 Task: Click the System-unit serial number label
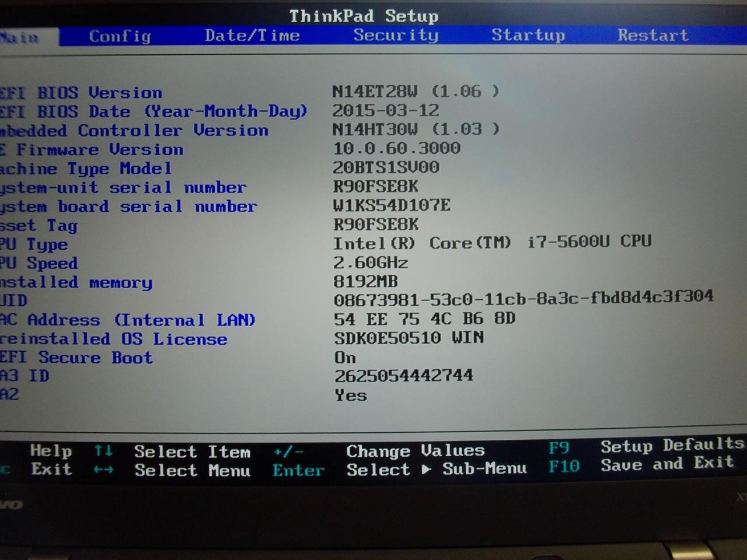pos(123,188)
